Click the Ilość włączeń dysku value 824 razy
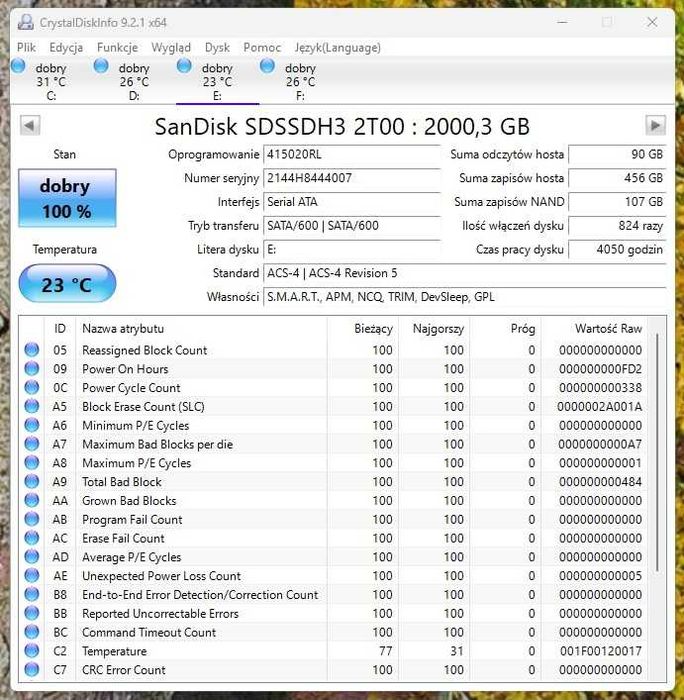This screenshot has height=700, width=684. (x=617, y=225)
